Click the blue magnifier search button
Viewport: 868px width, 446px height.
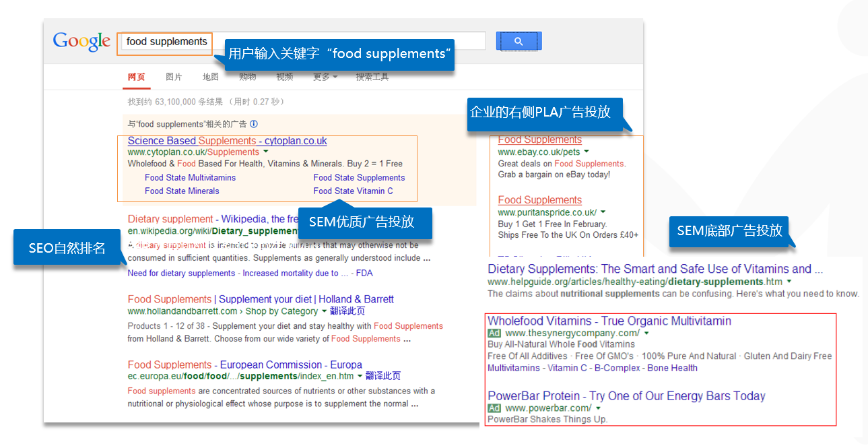tap(519, 42)
